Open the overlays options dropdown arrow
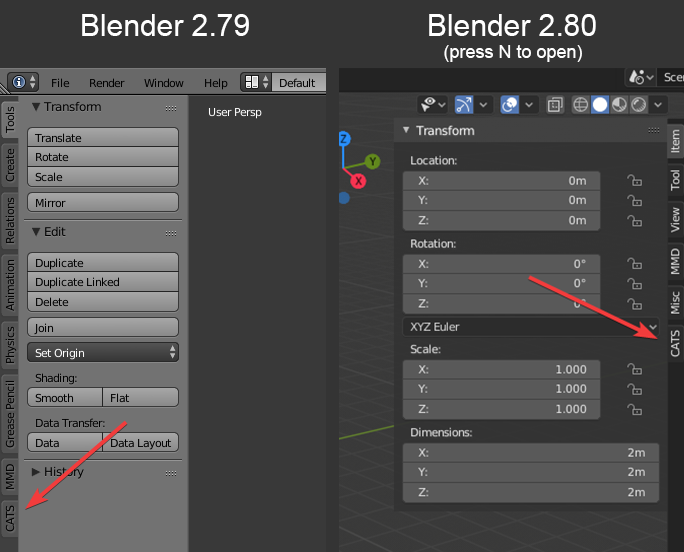This screenshot has height=552, width=684. click(x=529, y=105)
